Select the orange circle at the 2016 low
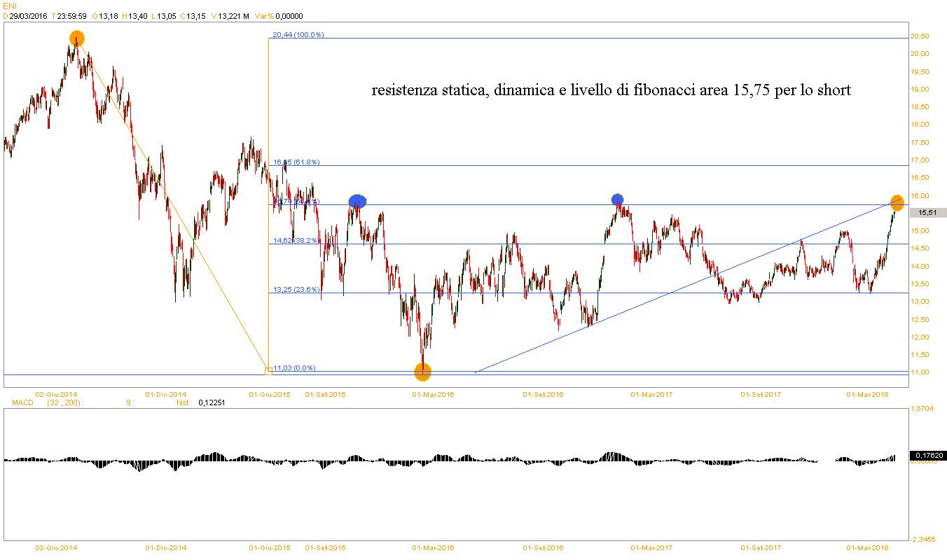The height and width of the screenshot is (560, 947). [422, 372]
